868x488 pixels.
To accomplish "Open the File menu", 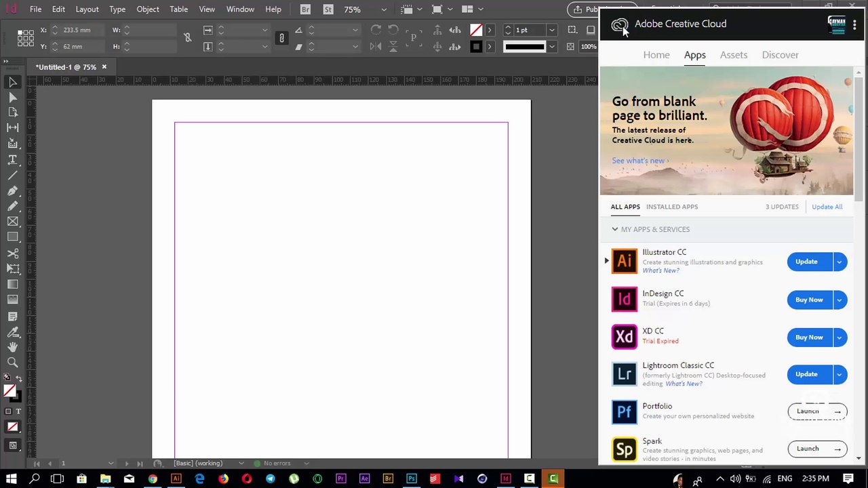I will (x=35, y=9).
